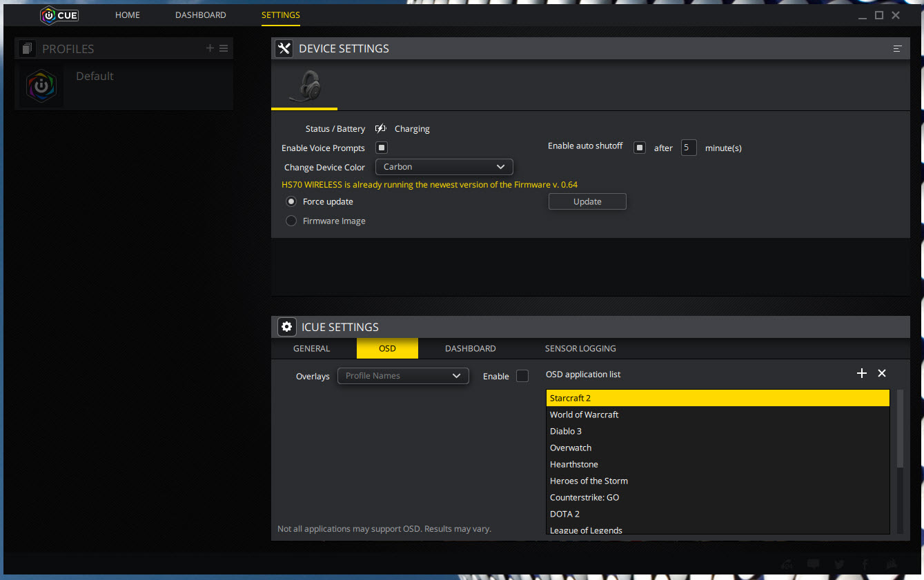Choose Overwatch from application list
The height and width of the screenshot is (580, 924).
click(x=718, y=448)
